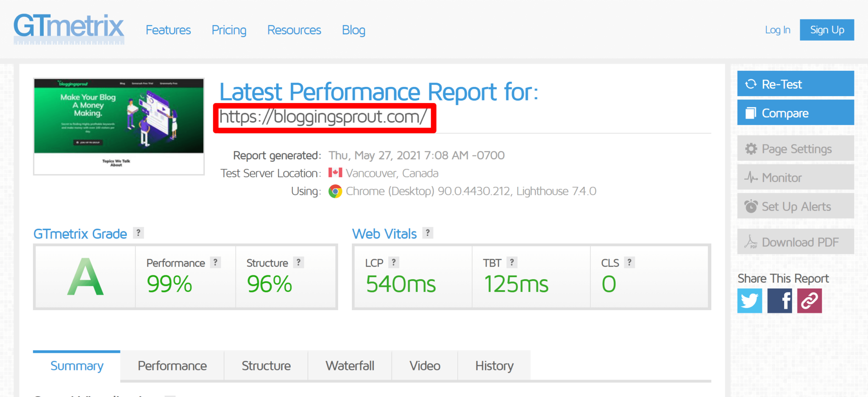
Task: Click the GTmetrix Grade help question mark
Action: (138, 233)
